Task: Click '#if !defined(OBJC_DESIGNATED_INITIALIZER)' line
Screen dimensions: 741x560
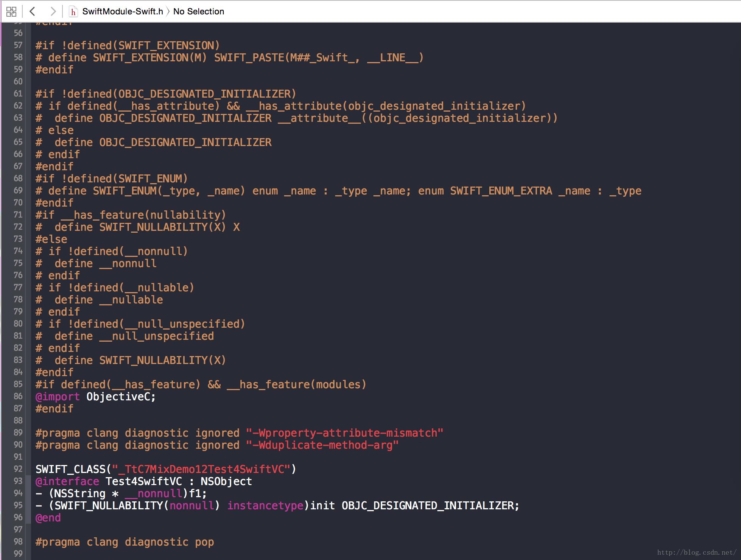Action: [166, 94]
